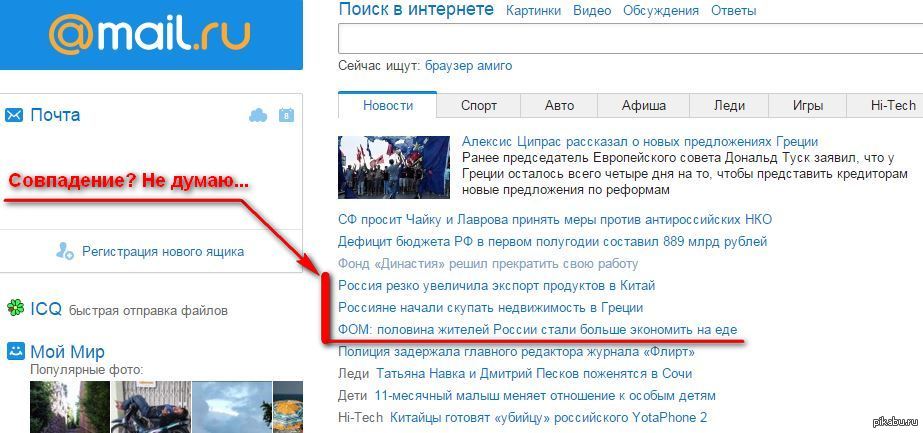Open the alley popular photo thumbnail
Screen dimensions: 923x433
(x=69, y=407)
